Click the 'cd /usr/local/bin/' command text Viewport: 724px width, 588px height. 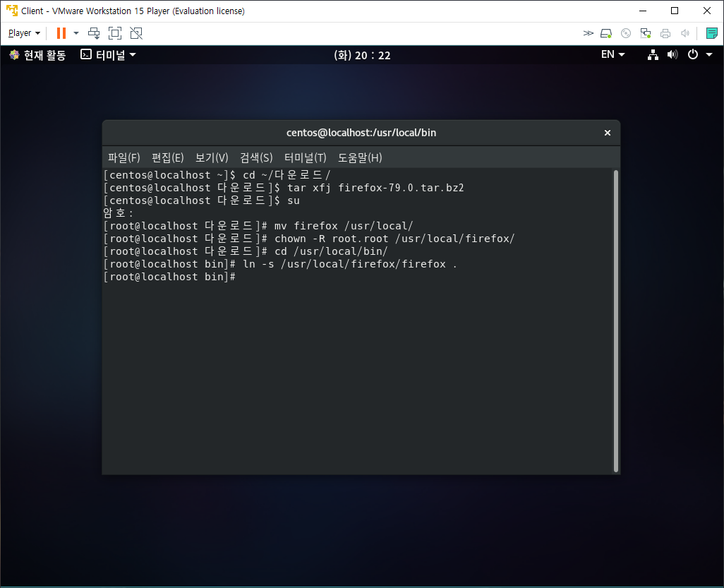click(x=331, y=251)
